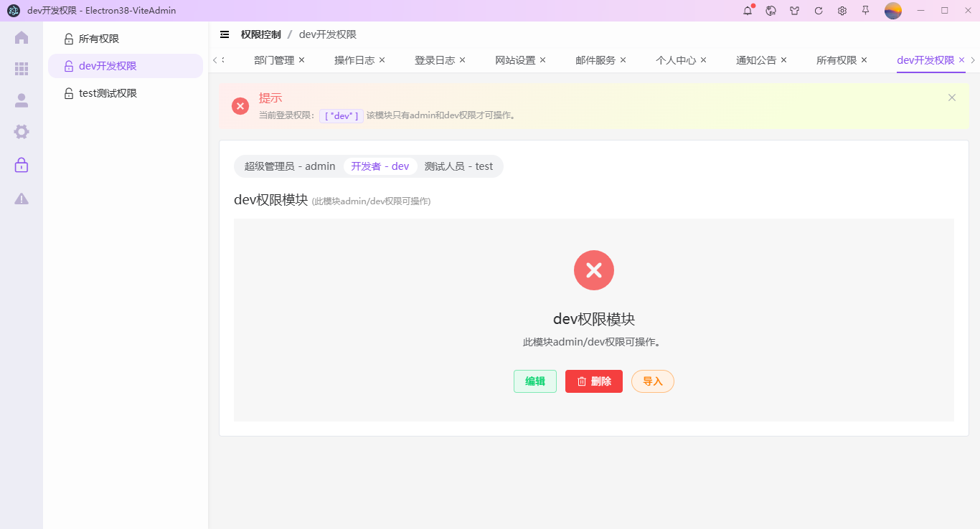Image resolution: width=980 pixels, height=529 pixels.
Task: Select the 开发者 - dev role
Action: (380, 166)
